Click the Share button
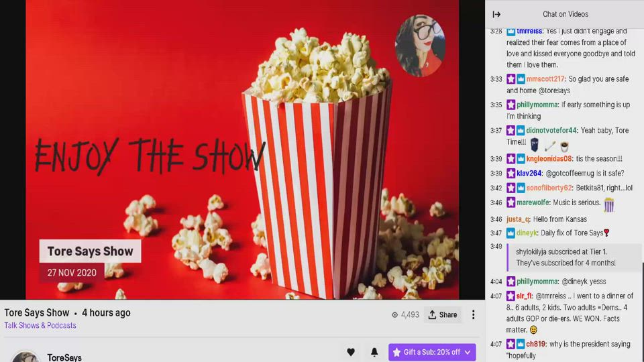This screenshot has height=362, width=644. [443, 314]
